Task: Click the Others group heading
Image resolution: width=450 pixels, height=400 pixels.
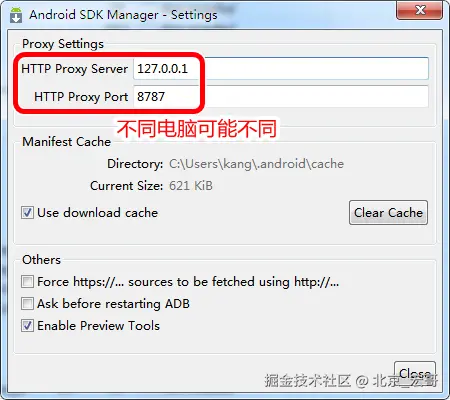Action: [x=42, y=260]
